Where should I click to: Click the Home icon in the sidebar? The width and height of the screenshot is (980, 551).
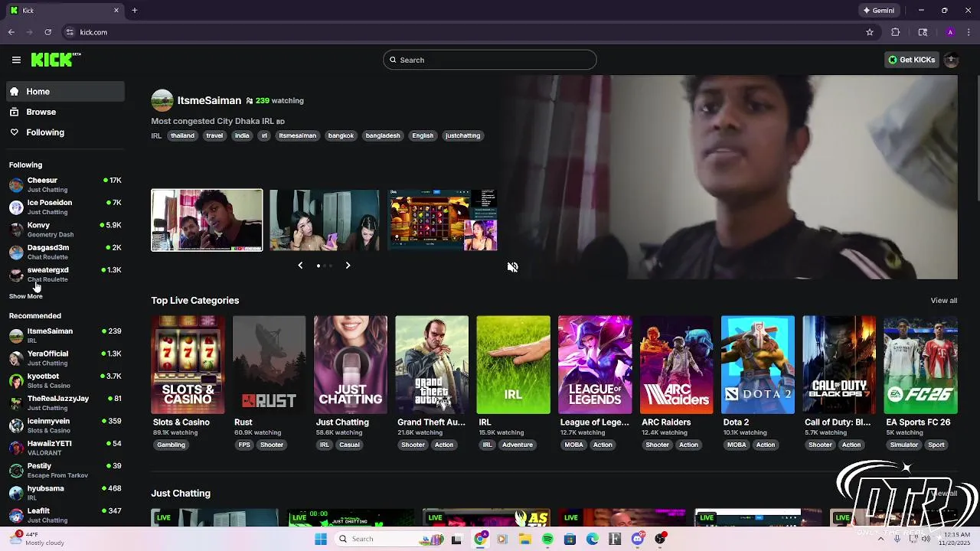pos(14,91)
